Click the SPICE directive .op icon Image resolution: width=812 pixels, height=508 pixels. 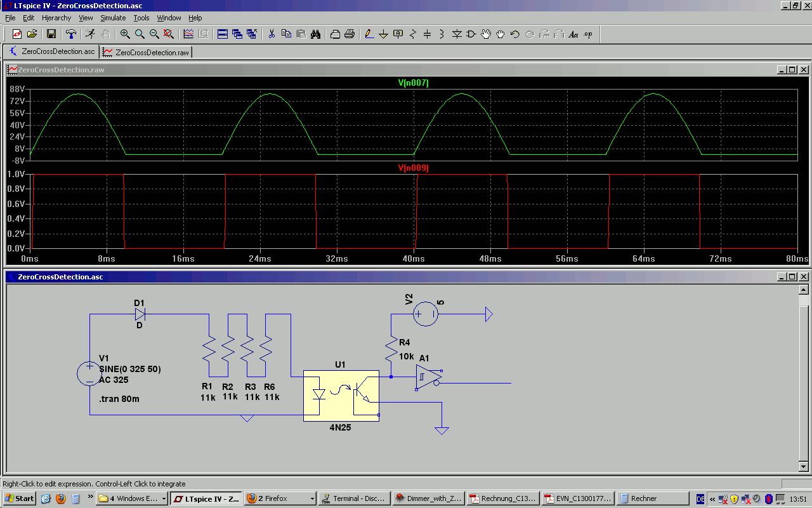point(588,34)
